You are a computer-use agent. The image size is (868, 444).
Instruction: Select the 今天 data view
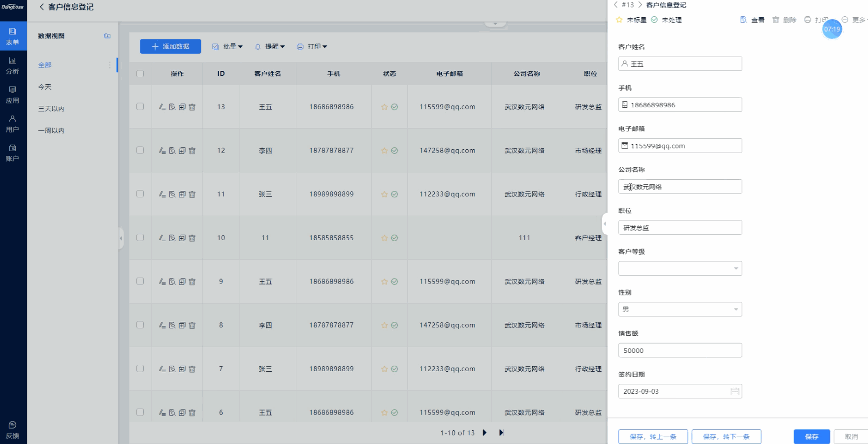coord(45,87)
